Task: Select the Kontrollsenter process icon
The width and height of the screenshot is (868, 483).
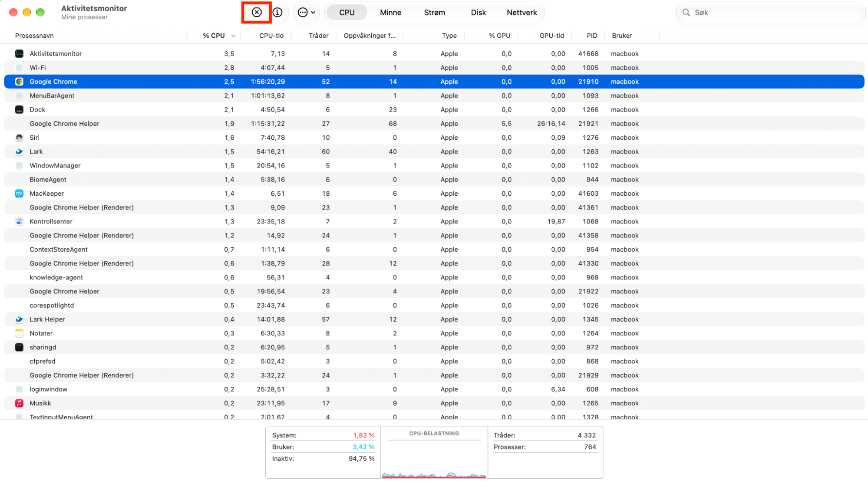Action: 19,221
